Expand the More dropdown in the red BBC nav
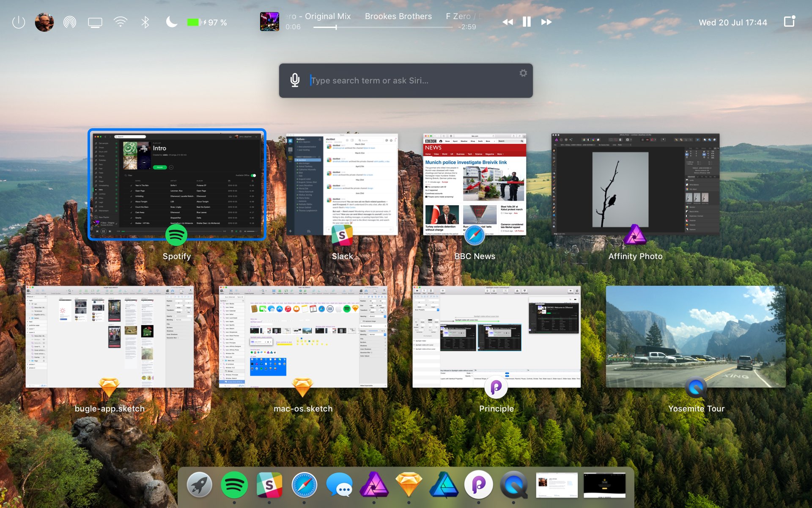Screen dimensions: 812x508 (x=500, y=154)
